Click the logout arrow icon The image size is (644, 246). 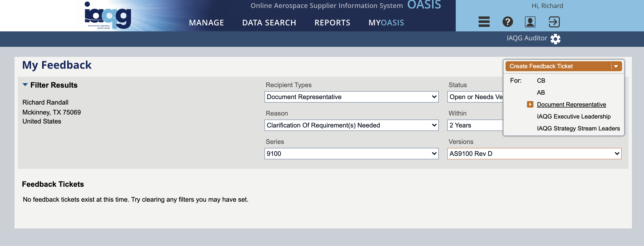(554, 22)
